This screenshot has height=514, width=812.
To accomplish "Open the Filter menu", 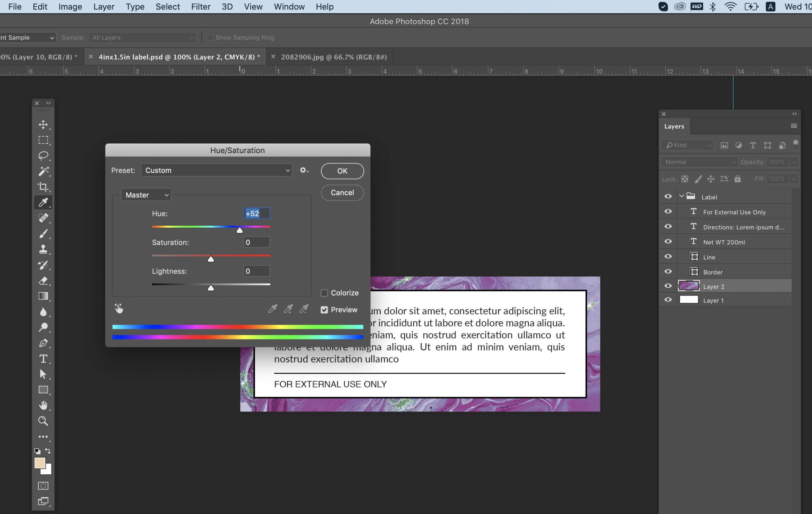I will (x=201, y=7).
